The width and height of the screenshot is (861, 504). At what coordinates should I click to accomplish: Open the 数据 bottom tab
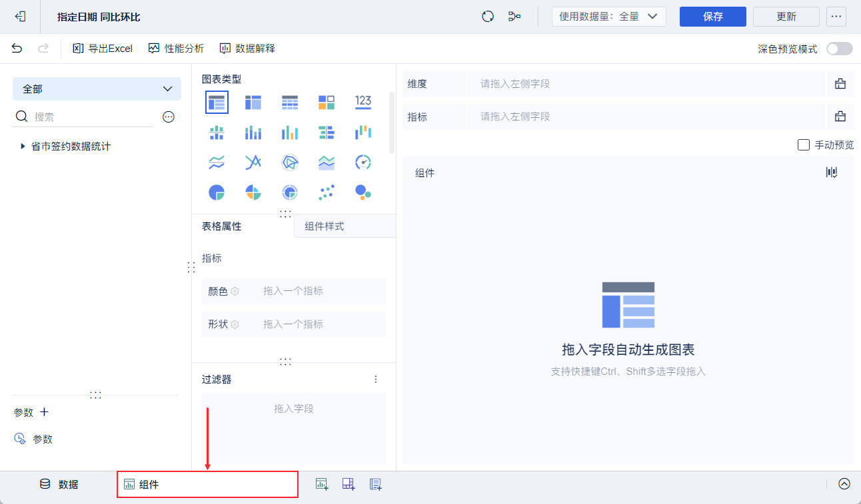pyautogui.click(x=59, y=484)
